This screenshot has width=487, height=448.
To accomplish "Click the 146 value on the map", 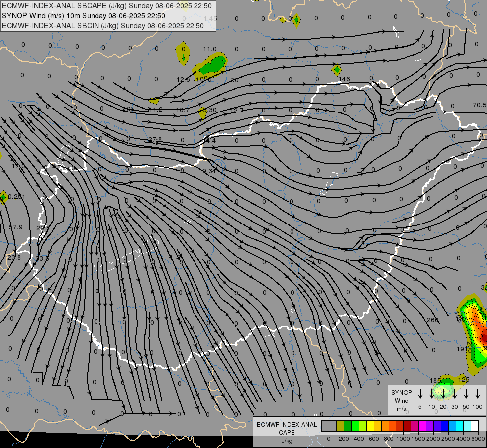I will [344, 79].
